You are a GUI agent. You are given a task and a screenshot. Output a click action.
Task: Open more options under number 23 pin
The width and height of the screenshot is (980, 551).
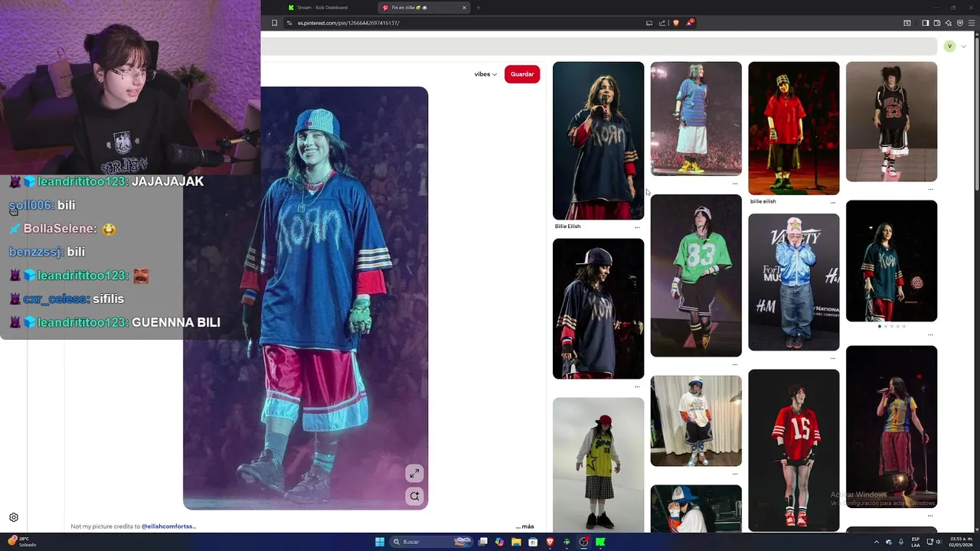930,189
